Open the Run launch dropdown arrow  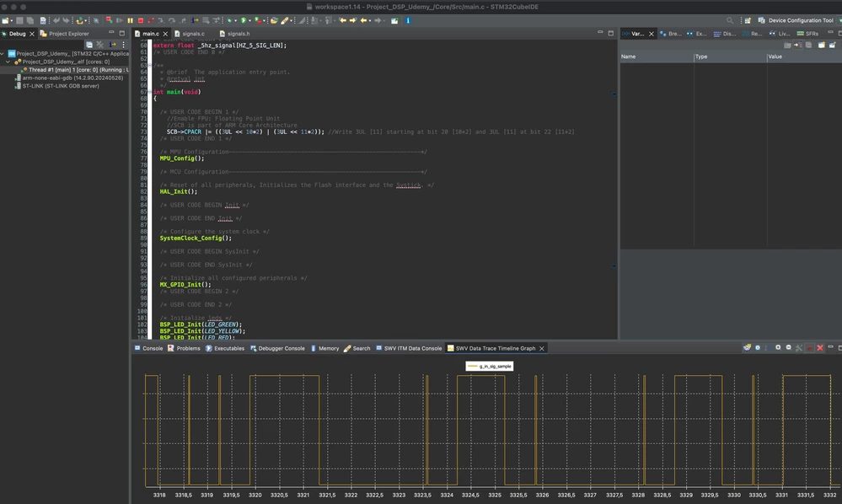249,21
